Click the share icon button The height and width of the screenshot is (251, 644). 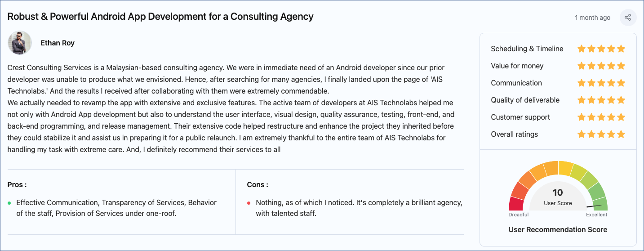[628, 18]
